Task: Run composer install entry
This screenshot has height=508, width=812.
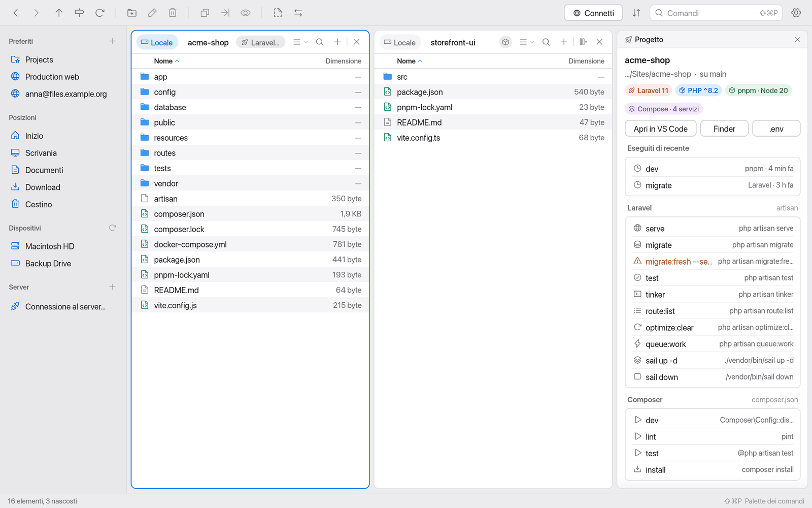Action: point(713,469)
